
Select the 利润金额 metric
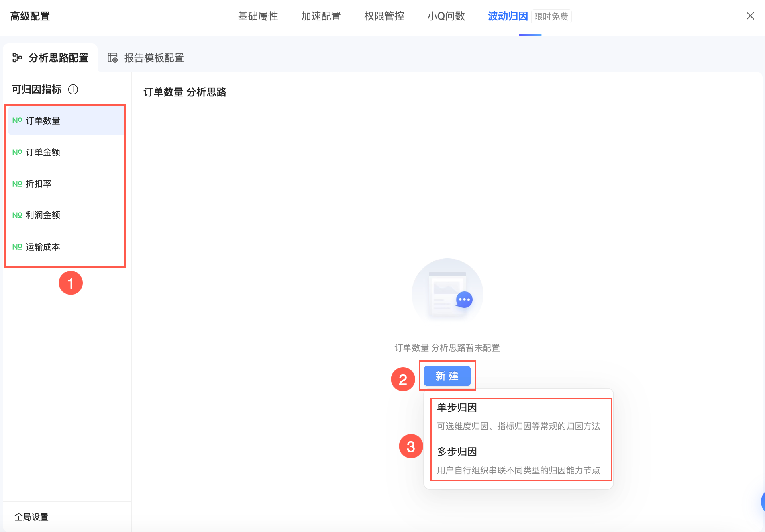(x=43, y=215)
